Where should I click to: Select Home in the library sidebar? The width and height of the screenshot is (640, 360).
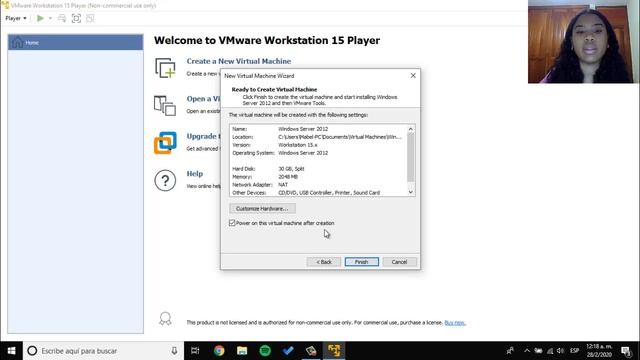tap(76, 42)
